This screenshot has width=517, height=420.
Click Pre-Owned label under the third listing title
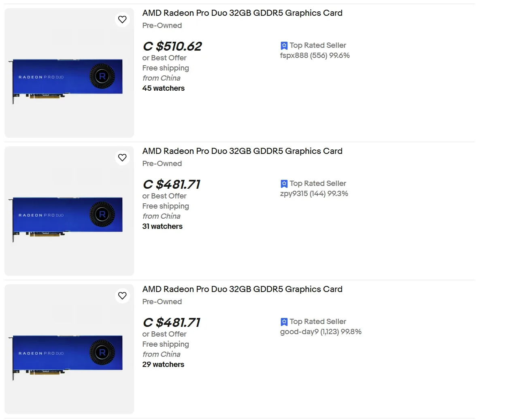coord(162,301)
